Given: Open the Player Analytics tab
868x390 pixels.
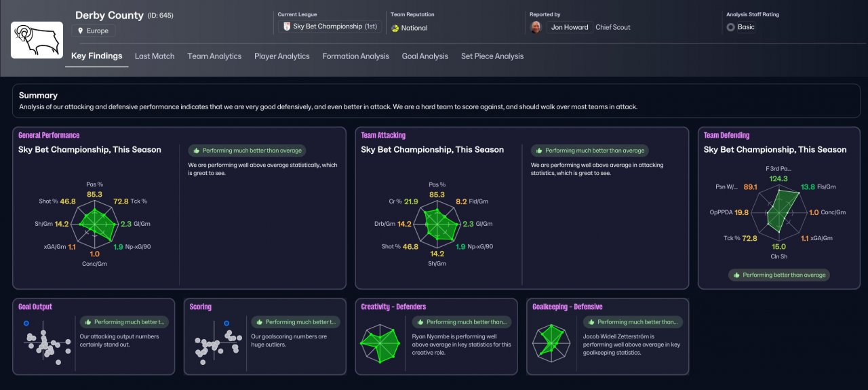Looking at the screenshot, I should pos(282,56).
